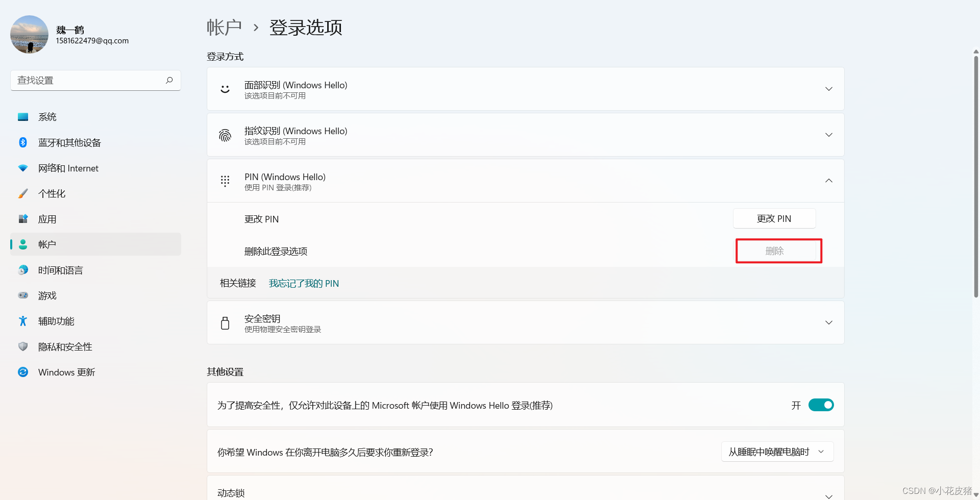
Task: Click the 指纹识别 (Windows Hello) title
Action: [x=296, y=131]
